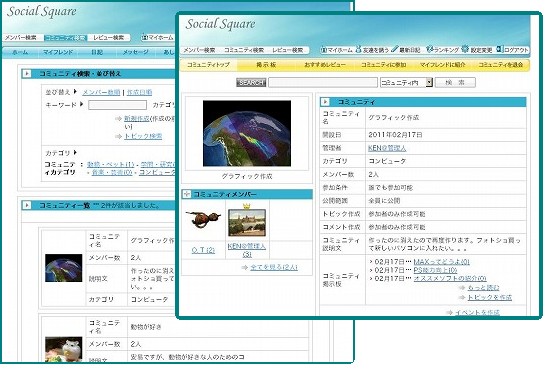Click 全てを見る (2人) link
Screen dimensions: 551x378
(x=274, y=267)
